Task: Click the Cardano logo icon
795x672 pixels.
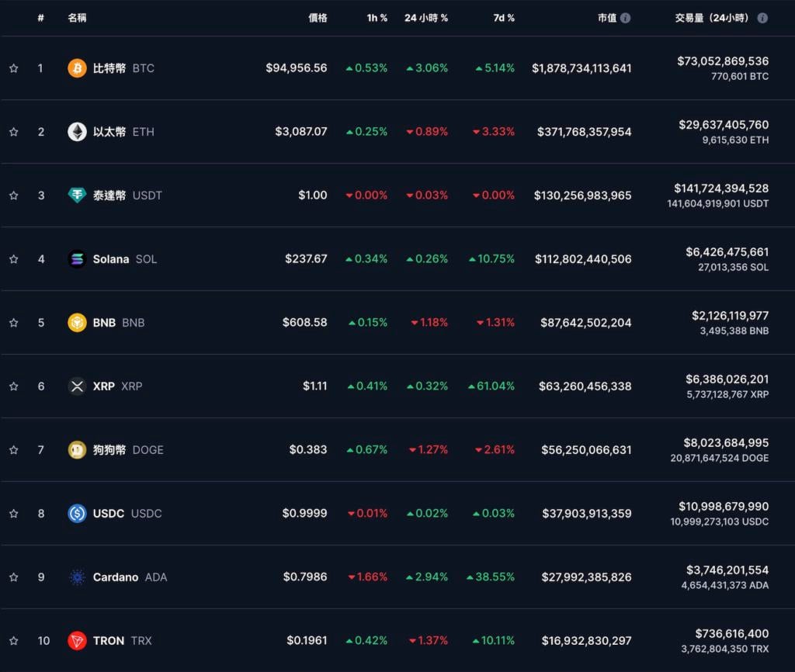Action: pos(77,577)
